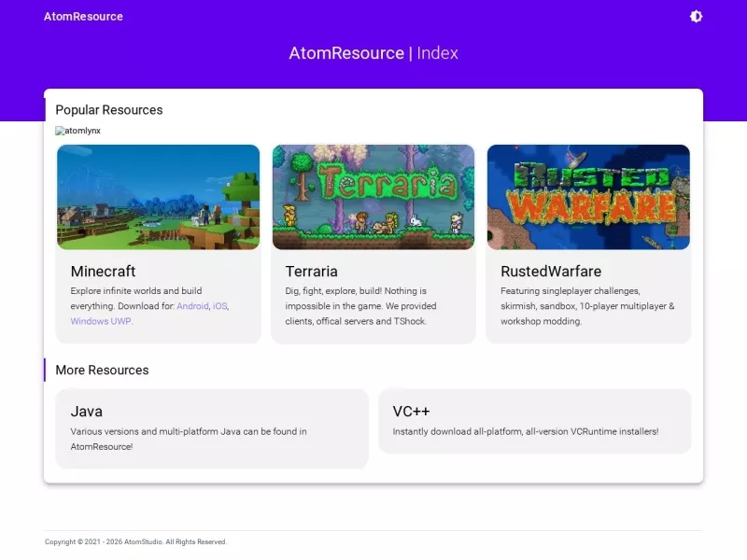
Task: Click the VCRuntime installers description
Action: click(526, 431)
